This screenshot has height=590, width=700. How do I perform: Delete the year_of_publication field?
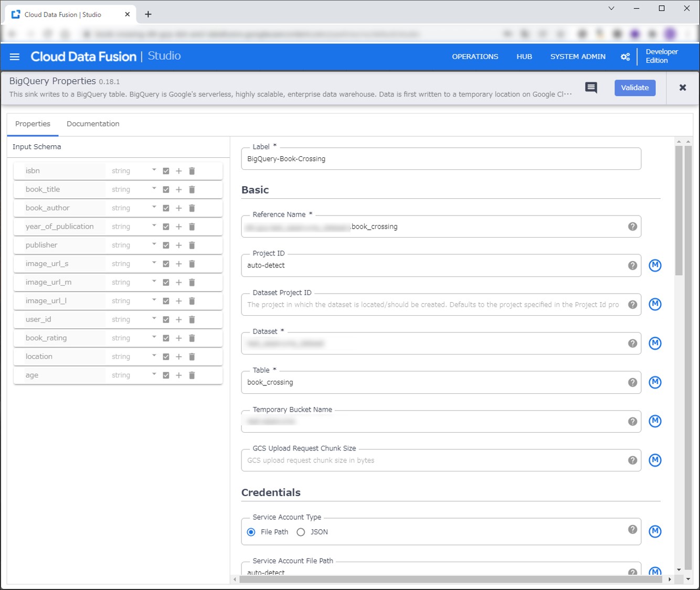[192, 227]
